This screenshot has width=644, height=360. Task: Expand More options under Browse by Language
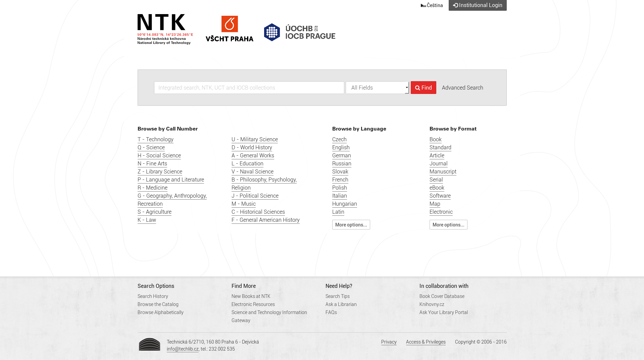351,225
